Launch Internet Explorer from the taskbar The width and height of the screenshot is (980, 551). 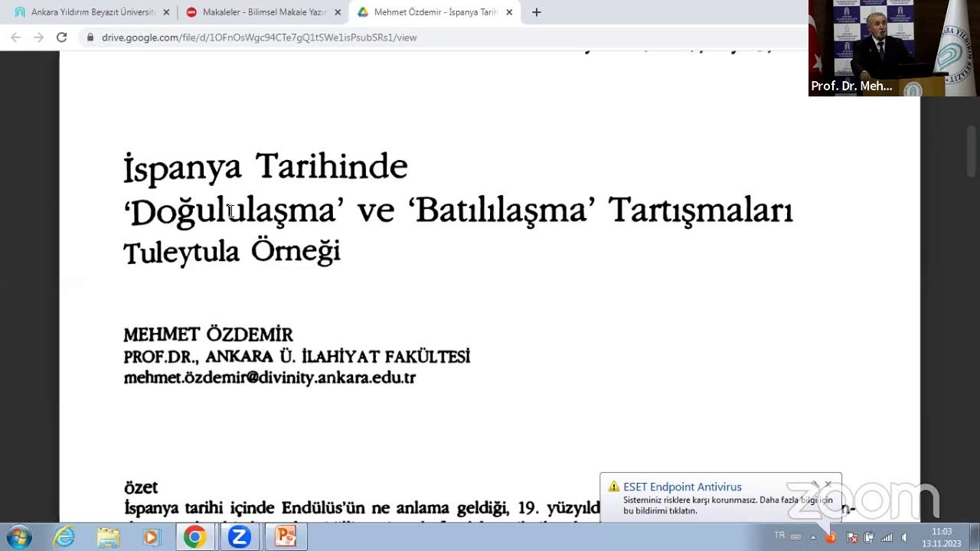(x=64, y=537)
